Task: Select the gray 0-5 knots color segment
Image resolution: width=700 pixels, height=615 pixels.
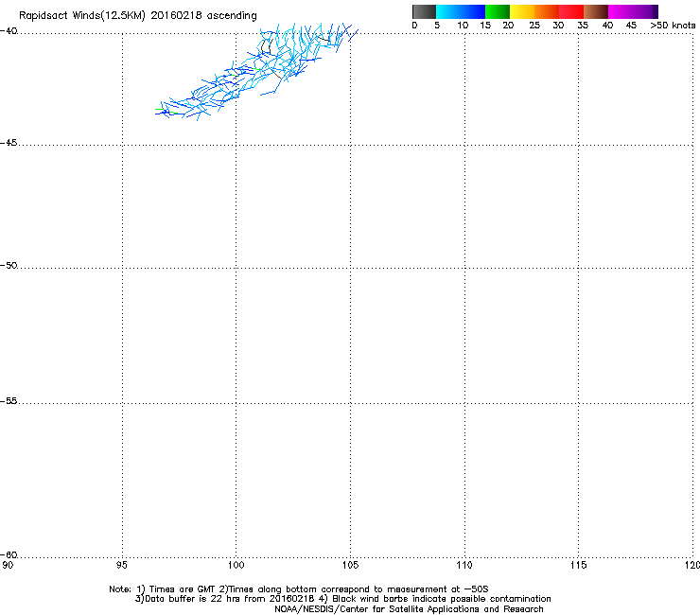Action: pyautogui.click(x=424, y=11)
